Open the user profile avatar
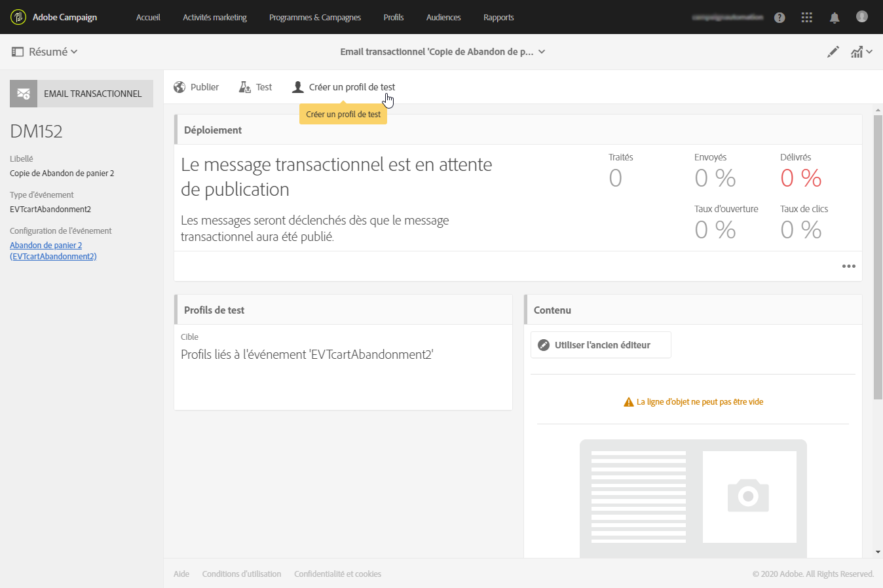The image size is (883, 588). click(862, 17)
